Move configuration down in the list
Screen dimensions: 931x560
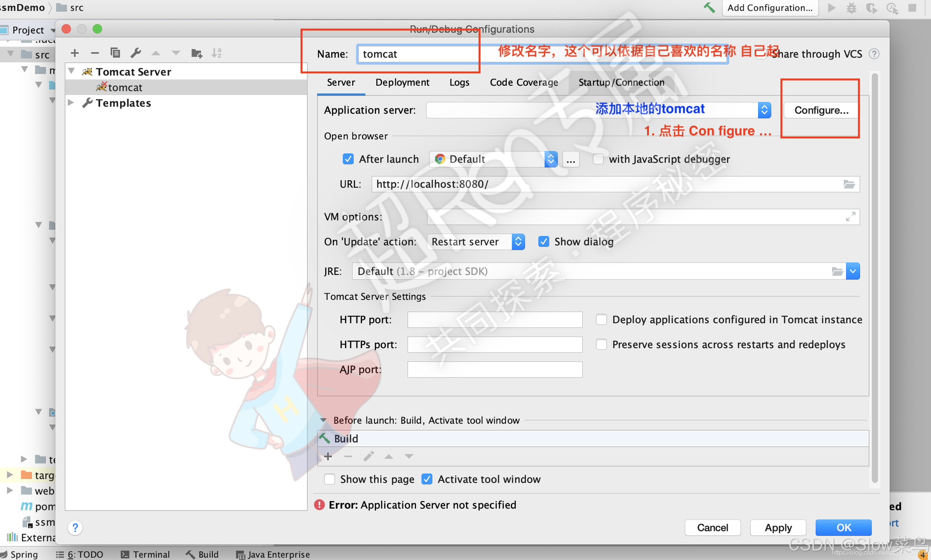(176, 53)
